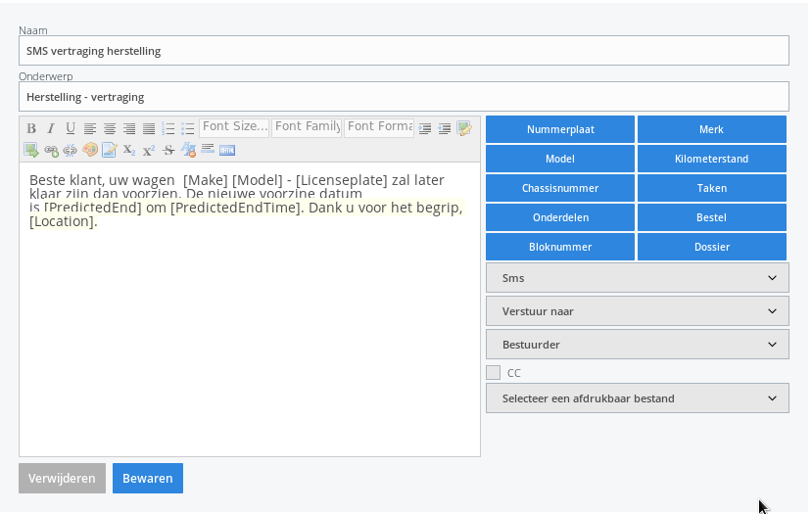The width and height of the screenshot is (812, 514).
Task: Expand Selecteer een afdrukbaar bestand dropdown
Action: pos(638,398)
